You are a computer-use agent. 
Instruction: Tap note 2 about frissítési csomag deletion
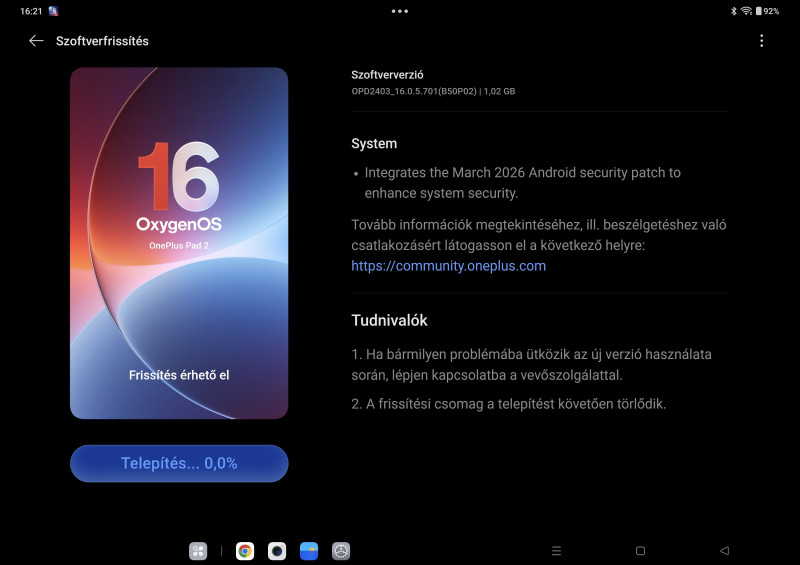click(509, 404)
